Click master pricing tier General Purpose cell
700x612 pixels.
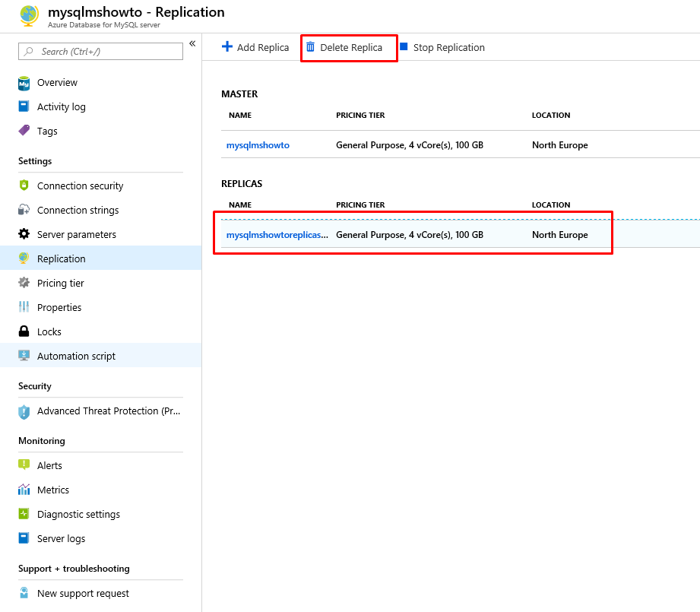tap(410, 145)
